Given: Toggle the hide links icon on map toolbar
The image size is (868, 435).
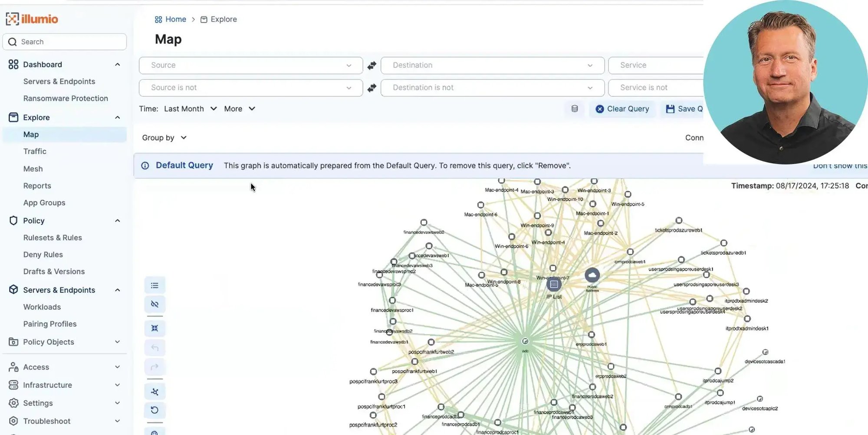Looking at the screenshot, I should point(155,304).
